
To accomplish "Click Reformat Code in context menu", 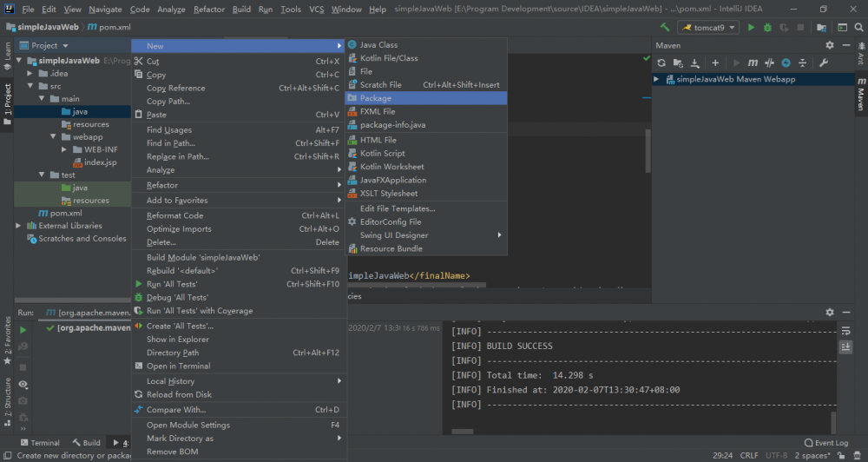I will (239, 215).
